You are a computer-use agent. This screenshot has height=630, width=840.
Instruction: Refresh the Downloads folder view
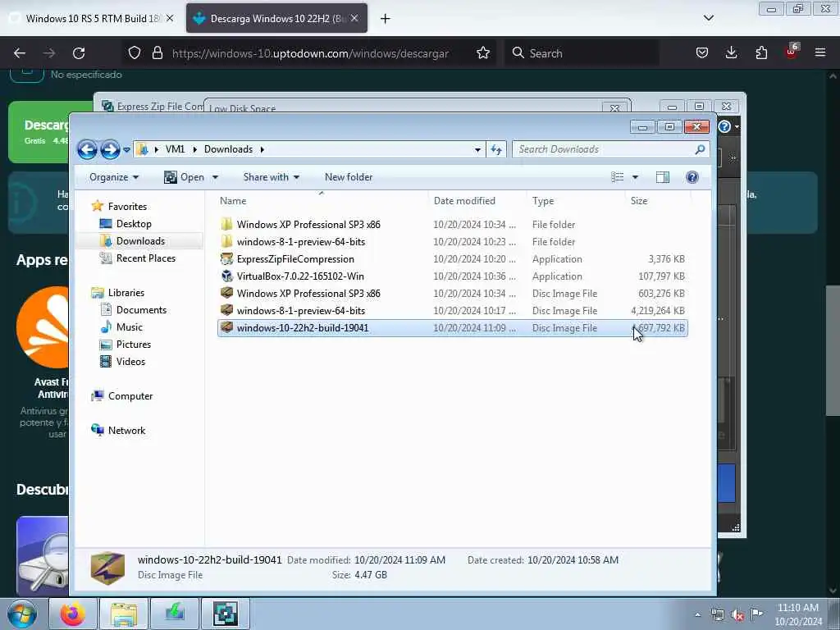point(496,150)
